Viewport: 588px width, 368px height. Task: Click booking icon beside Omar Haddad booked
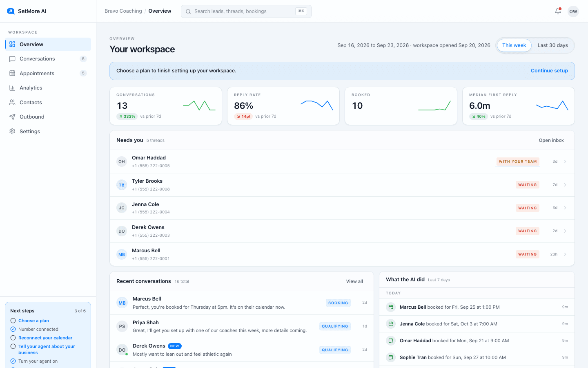click(391, 341)
